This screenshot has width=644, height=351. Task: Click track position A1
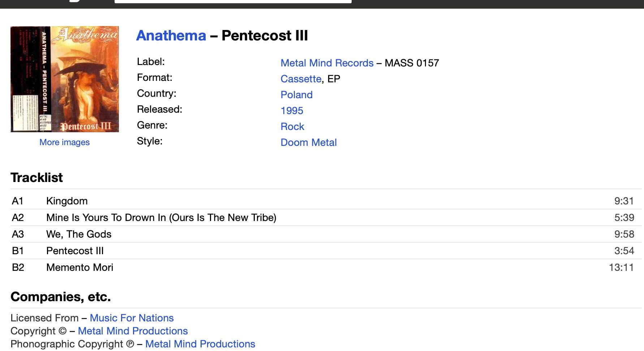point(18,201)
